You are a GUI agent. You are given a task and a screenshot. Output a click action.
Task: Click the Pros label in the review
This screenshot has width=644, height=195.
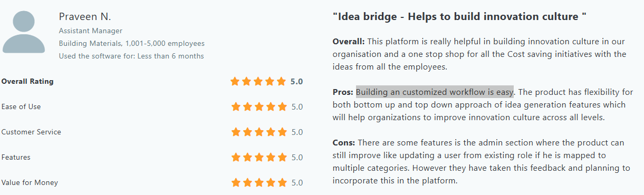[343, 92]
